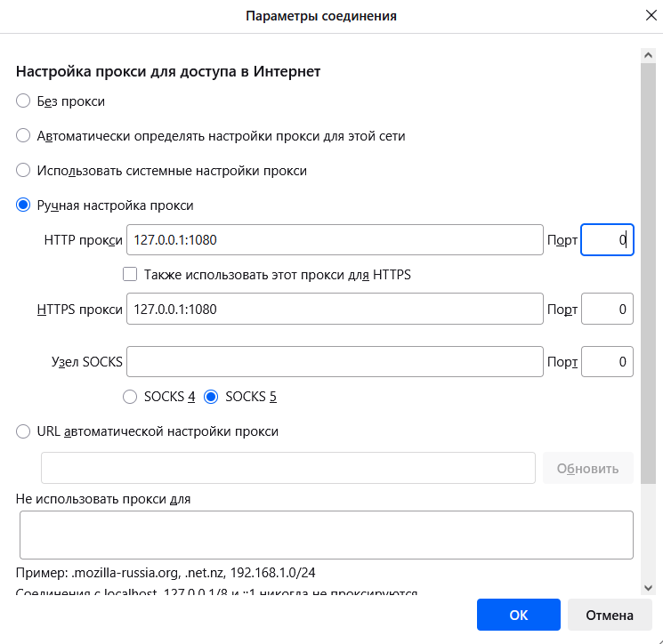663x644 pixels.
Task: Click the Отмена button
Action: (610, 615)
